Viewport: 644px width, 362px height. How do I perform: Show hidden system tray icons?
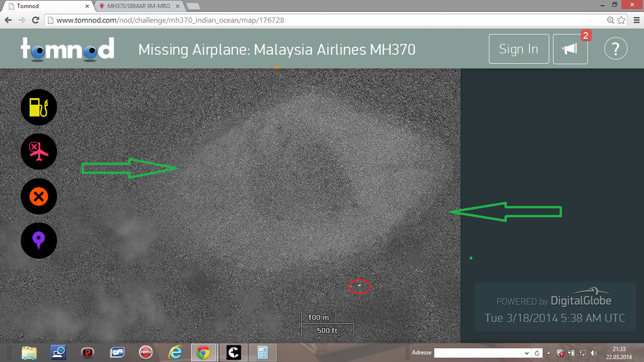click(548, 353)
